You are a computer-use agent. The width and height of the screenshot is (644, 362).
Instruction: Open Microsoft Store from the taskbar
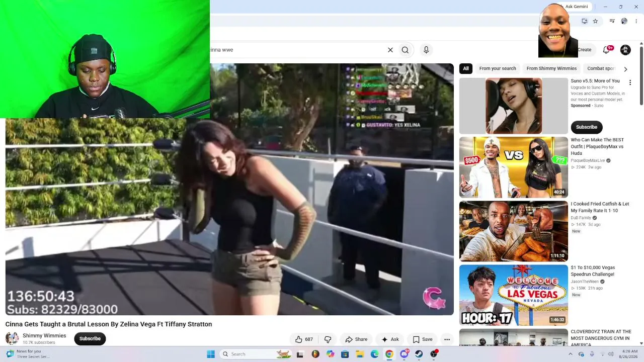(x=345, y=354)
